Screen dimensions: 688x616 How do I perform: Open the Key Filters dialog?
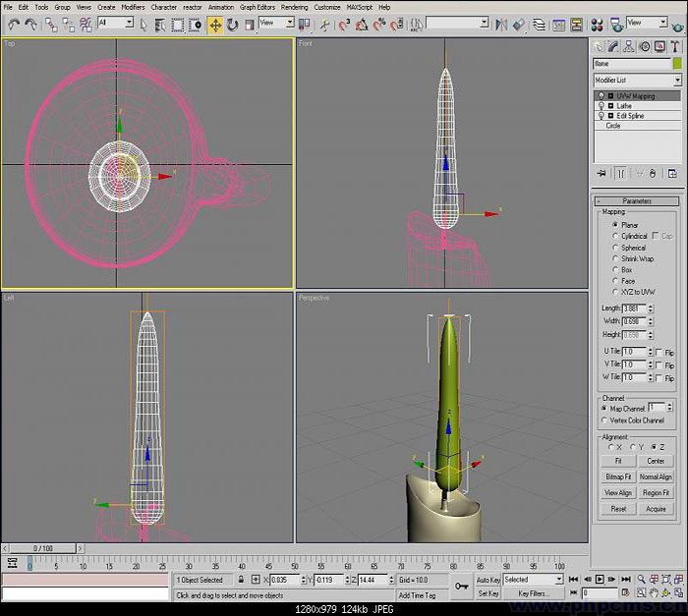(534, 593)
